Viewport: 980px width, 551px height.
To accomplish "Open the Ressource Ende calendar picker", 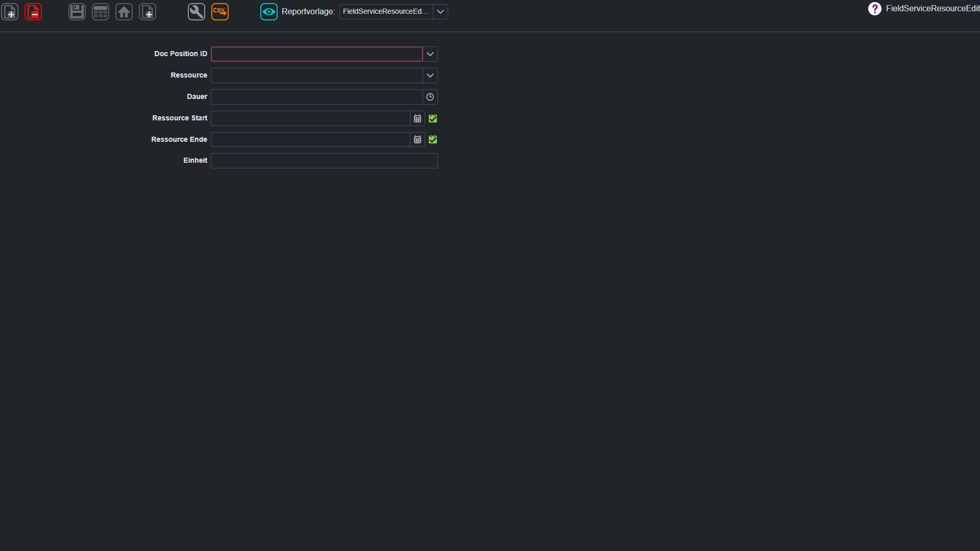I will (418, 139).
